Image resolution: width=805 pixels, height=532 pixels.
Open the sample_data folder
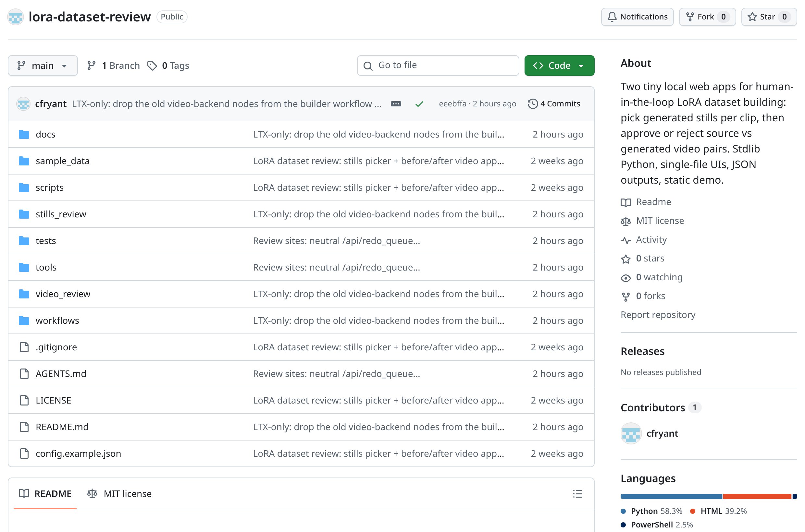[62, 161]
